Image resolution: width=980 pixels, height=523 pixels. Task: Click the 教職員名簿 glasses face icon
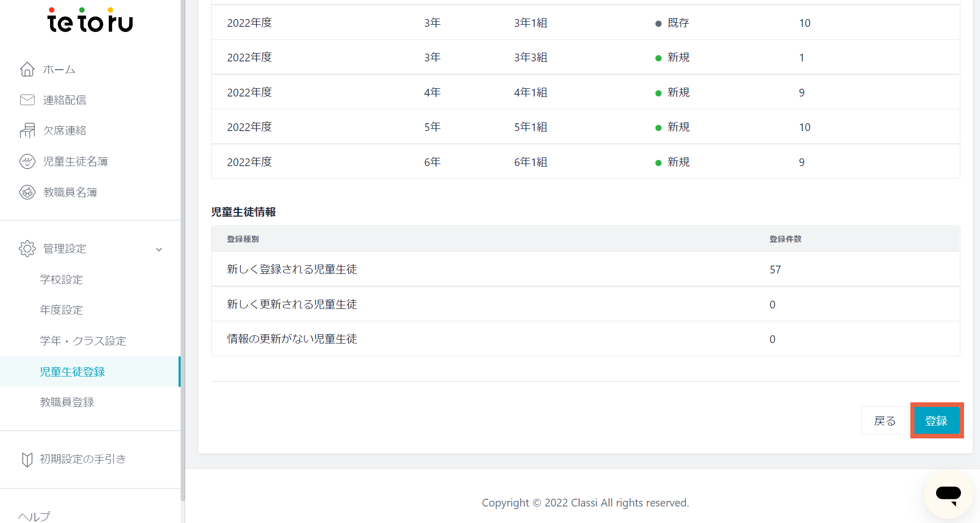pos(27,192)
